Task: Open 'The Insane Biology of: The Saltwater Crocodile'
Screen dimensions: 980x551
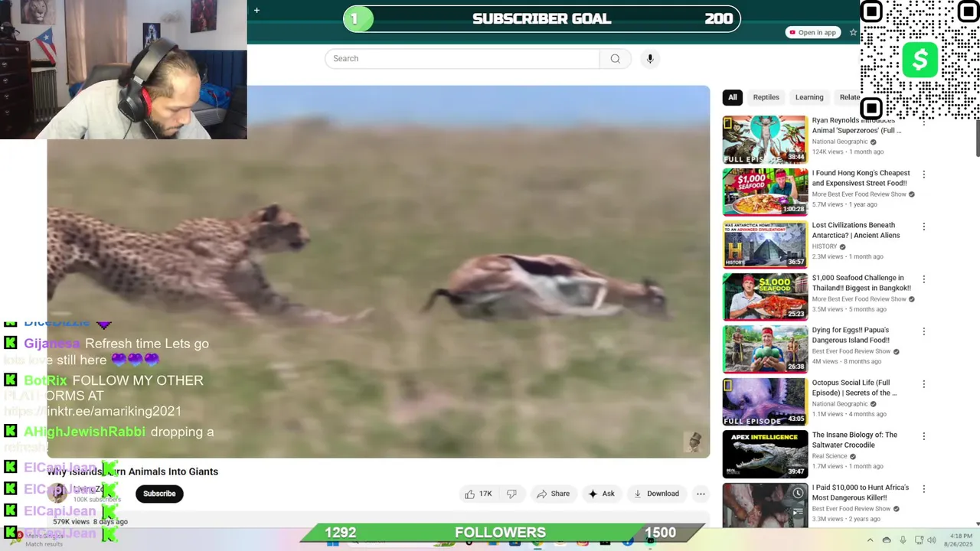Action: pos(854,440)
